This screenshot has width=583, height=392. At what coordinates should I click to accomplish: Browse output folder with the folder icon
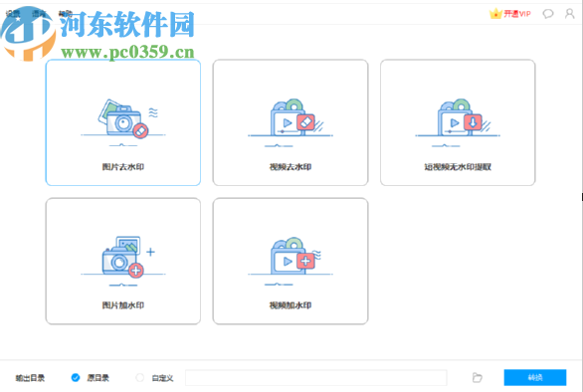pos(477,377)
